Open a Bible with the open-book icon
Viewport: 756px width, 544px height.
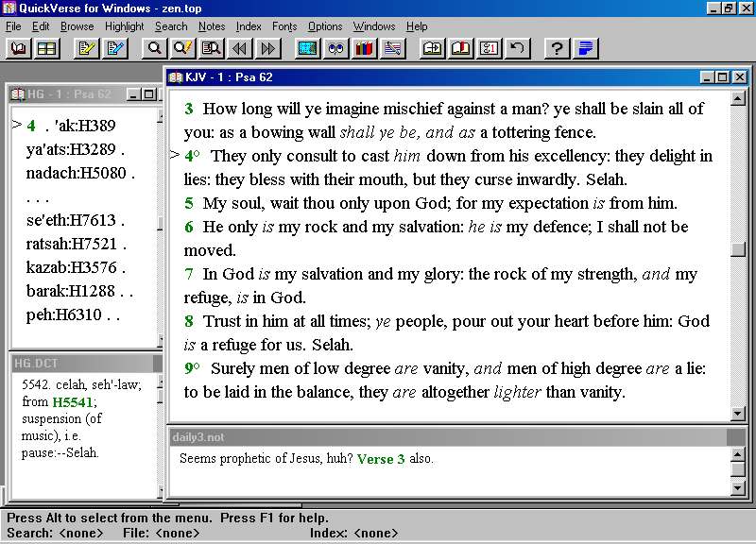[19, 48]
